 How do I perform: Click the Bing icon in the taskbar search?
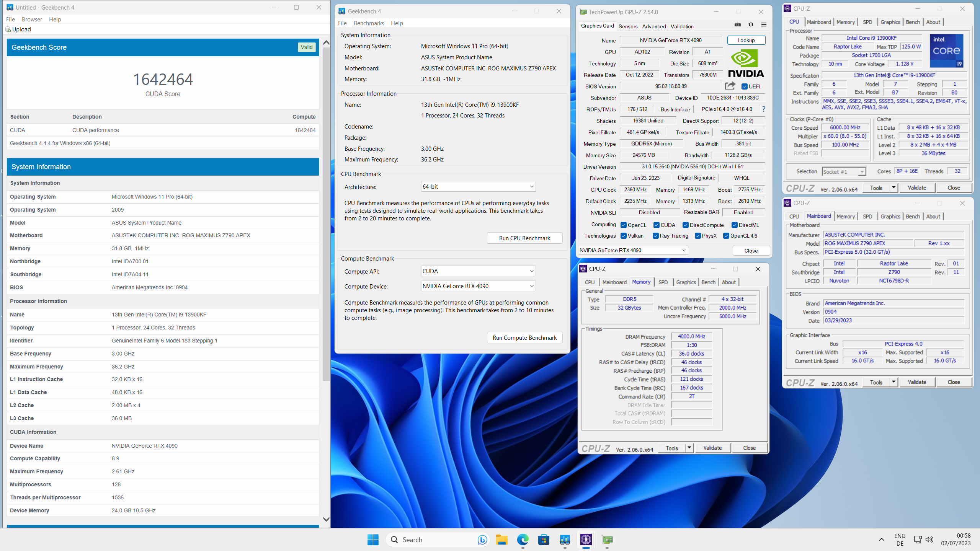(482, 540)
